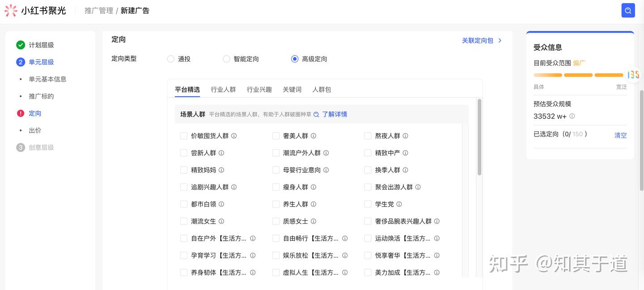Click the 了解详情 link
The width and height of the screenshot is (644, 290).
pos(335,114)
